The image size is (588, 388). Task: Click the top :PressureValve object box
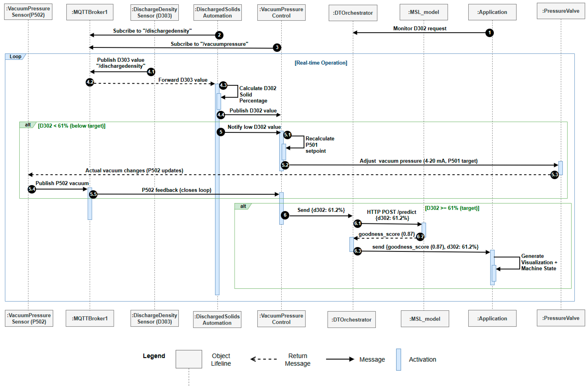561,11
